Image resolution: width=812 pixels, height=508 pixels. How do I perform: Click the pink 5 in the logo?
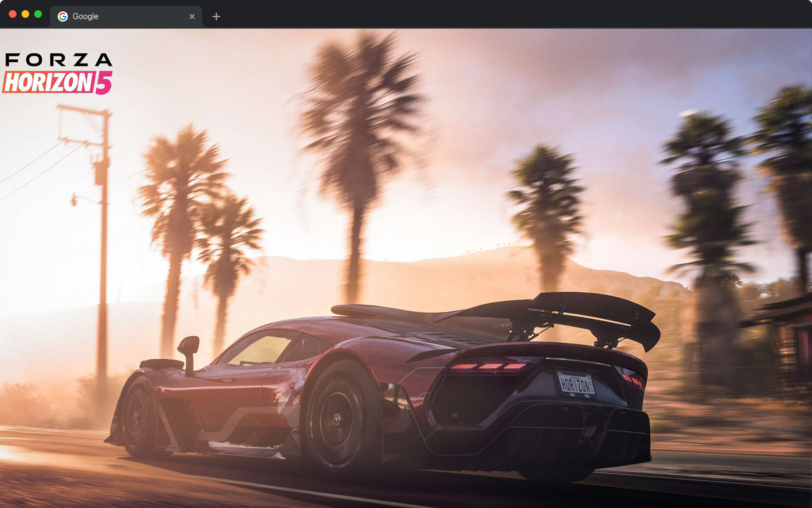pos(104,83)
